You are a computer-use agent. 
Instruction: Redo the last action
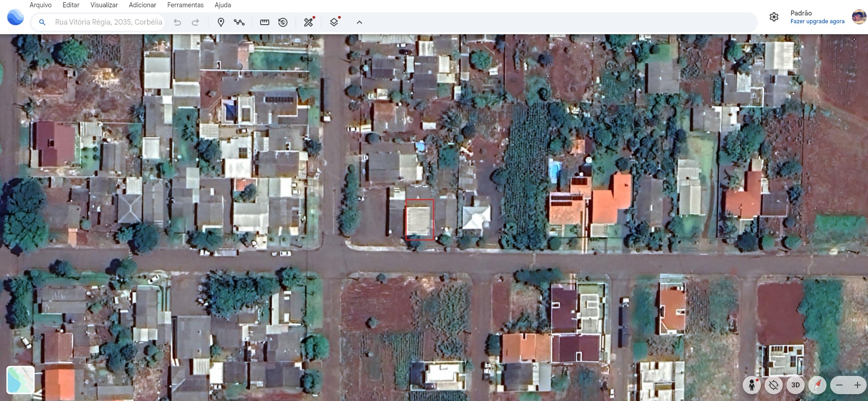click(195, 22)
